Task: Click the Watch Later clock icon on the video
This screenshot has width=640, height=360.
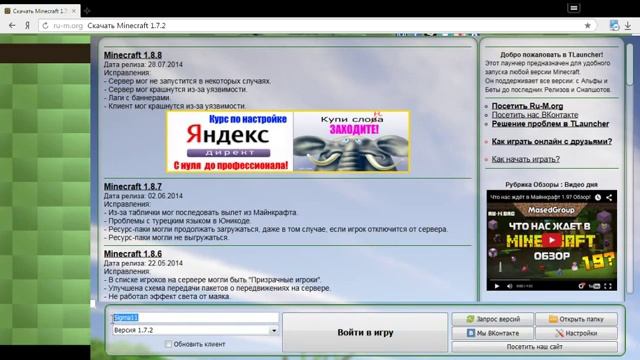Action: [598, 197]
